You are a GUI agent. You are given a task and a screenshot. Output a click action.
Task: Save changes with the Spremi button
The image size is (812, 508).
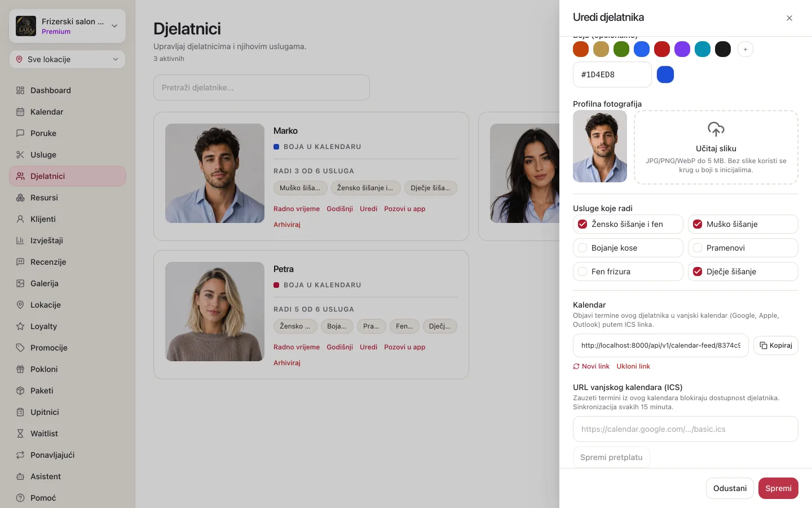point(778,488)
